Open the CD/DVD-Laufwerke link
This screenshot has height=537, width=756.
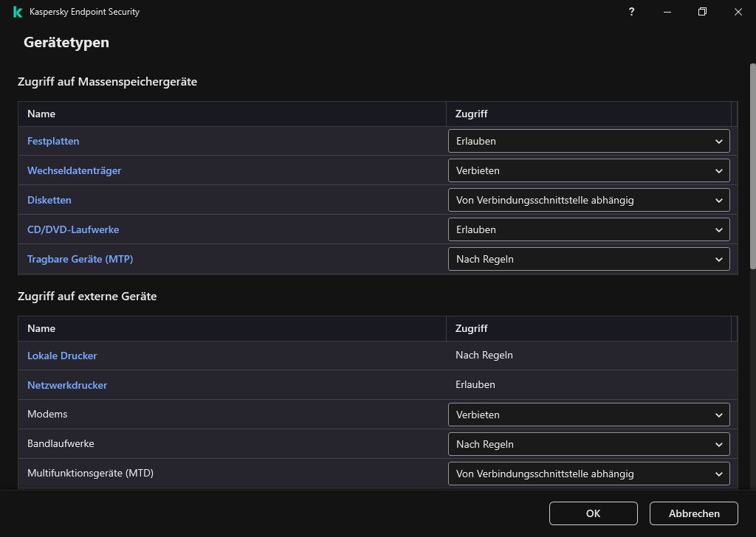[x=73, y=229]
